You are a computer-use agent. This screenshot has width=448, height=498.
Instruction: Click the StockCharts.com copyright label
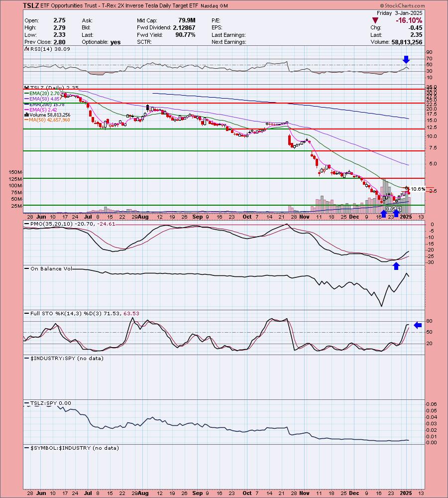click(x=402, y=5)
